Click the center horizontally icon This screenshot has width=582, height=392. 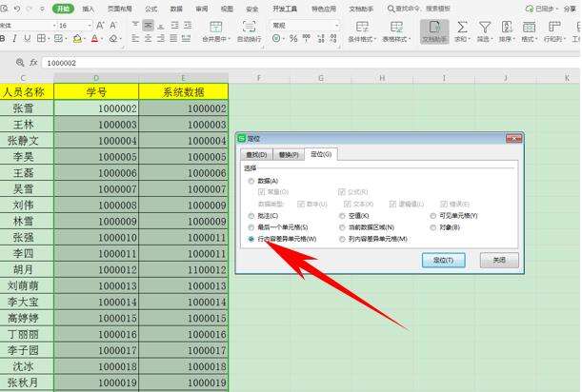pyautogui.click(x=148, y=38)
